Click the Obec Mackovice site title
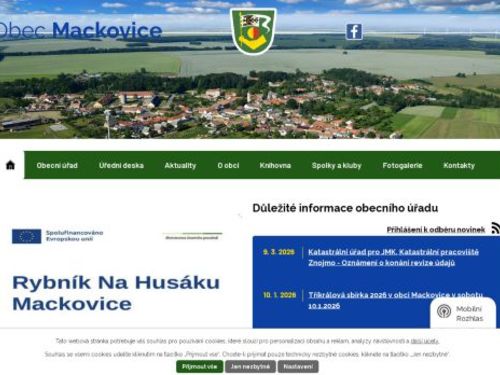The height and width of the screenshot is (375, 500). pos(80,31)
